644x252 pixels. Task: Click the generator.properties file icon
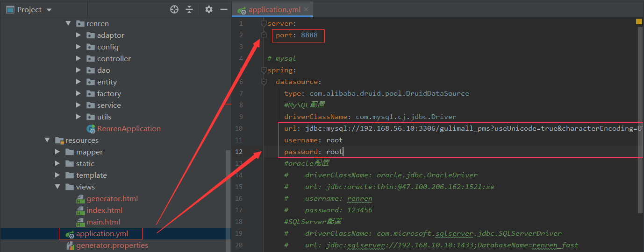70,245
